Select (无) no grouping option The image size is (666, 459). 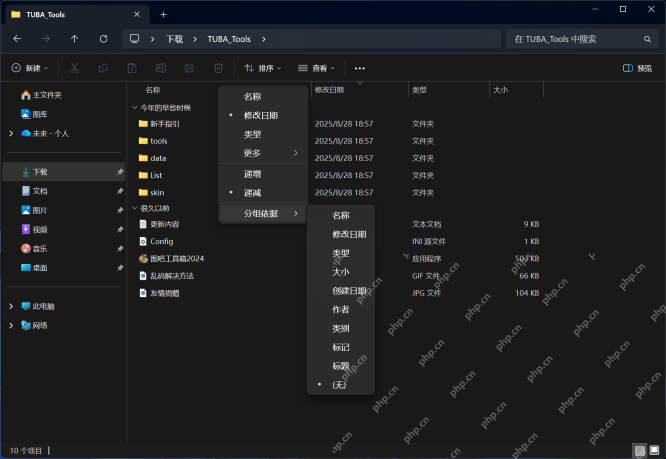tap(341, 385)
